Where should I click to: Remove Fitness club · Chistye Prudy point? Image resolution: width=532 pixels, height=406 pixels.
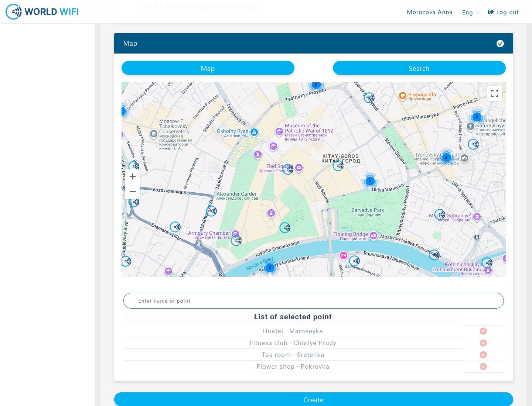[483, 343]
